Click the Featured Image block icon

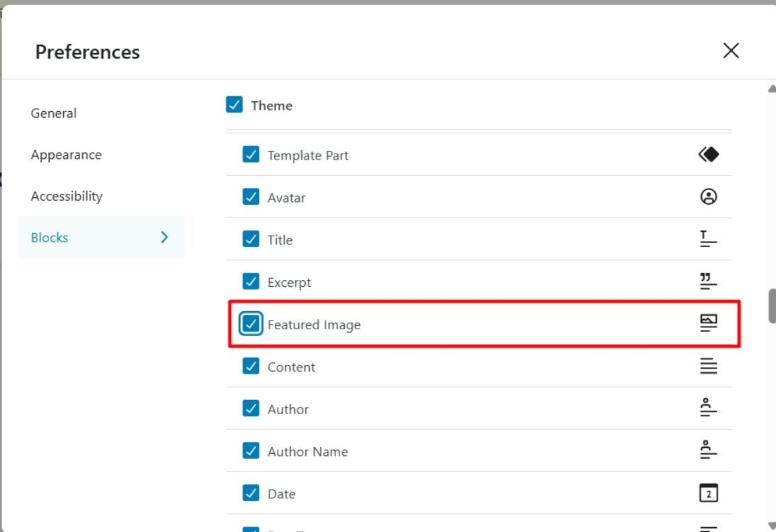(708, 324)
